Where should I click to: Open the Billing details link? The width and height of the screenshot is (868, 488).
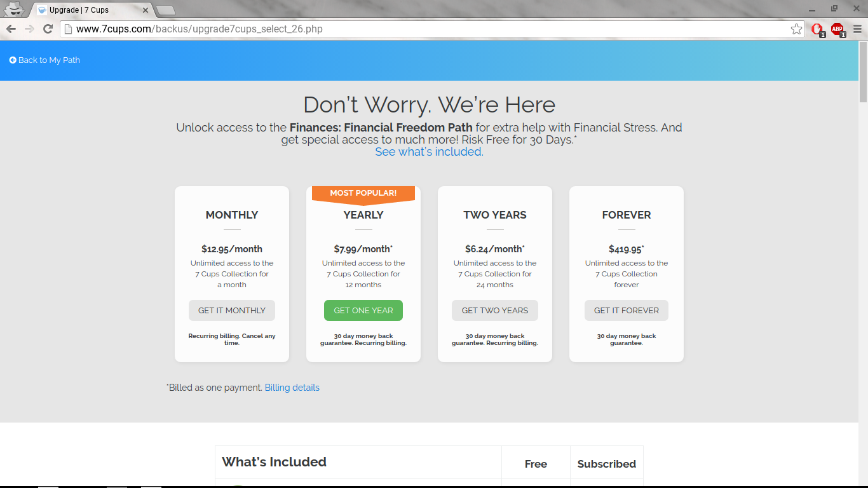pyautogui.click(x=292, y=388)
